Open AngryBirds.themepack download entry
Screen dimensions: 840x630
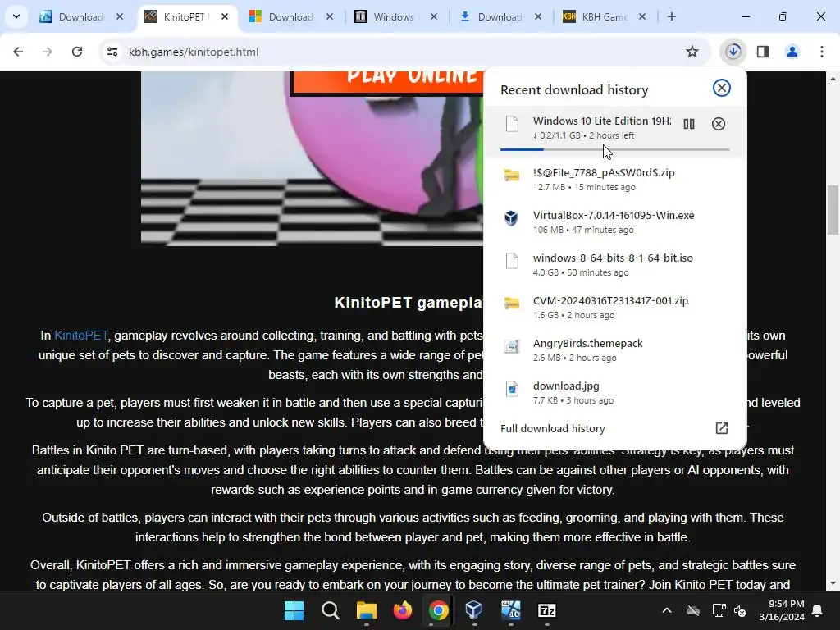coord(614,349)
